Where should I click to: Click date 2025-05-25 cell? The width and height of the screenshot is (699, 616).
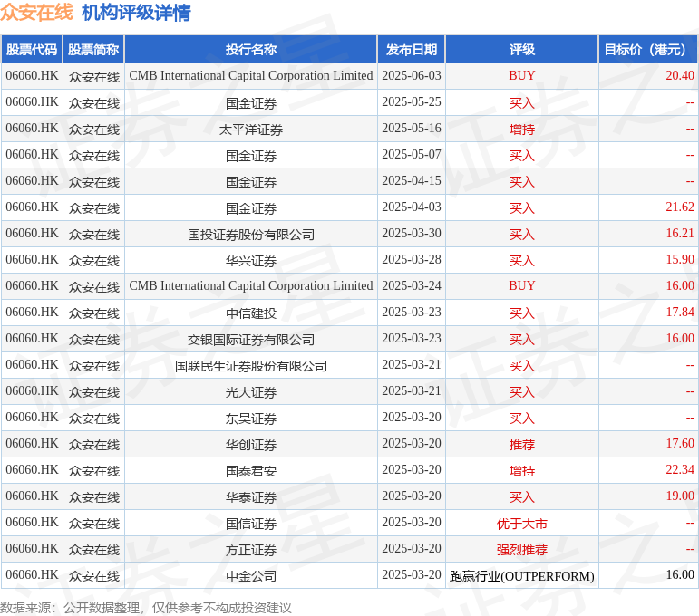412,102
